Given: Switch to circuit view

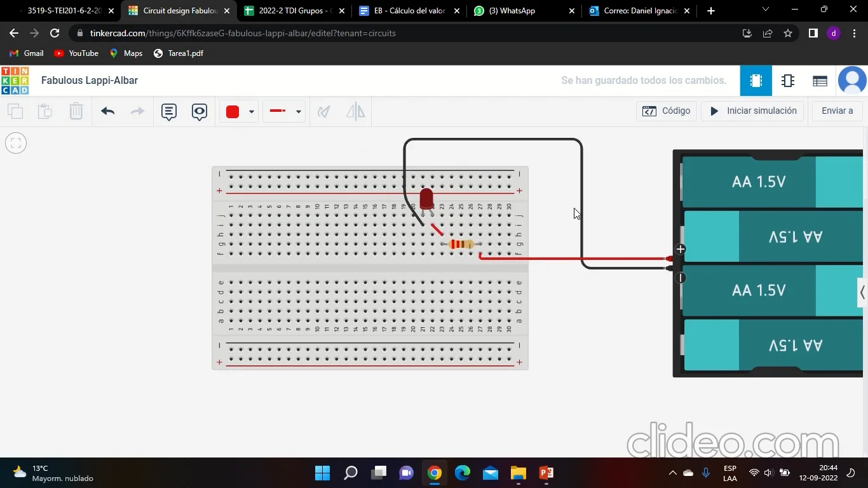Looking at the screenshot, I should [756, 81].
